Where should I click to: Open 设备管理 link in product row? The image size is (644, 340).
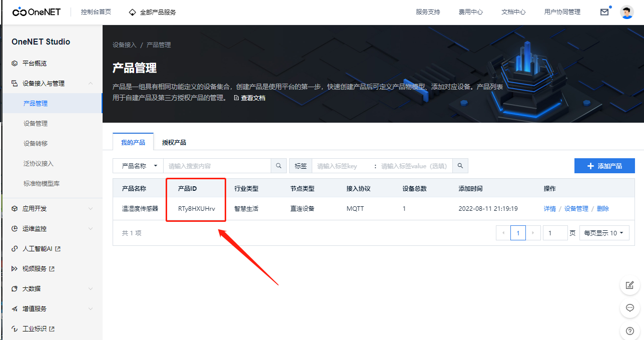pyautogui.click(x=576, y=209)
